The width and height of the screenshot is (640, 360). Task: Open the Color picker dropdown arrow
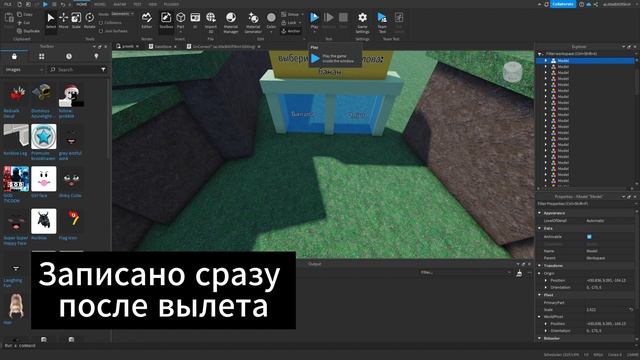pyautogui.click(x=271, y=31)
